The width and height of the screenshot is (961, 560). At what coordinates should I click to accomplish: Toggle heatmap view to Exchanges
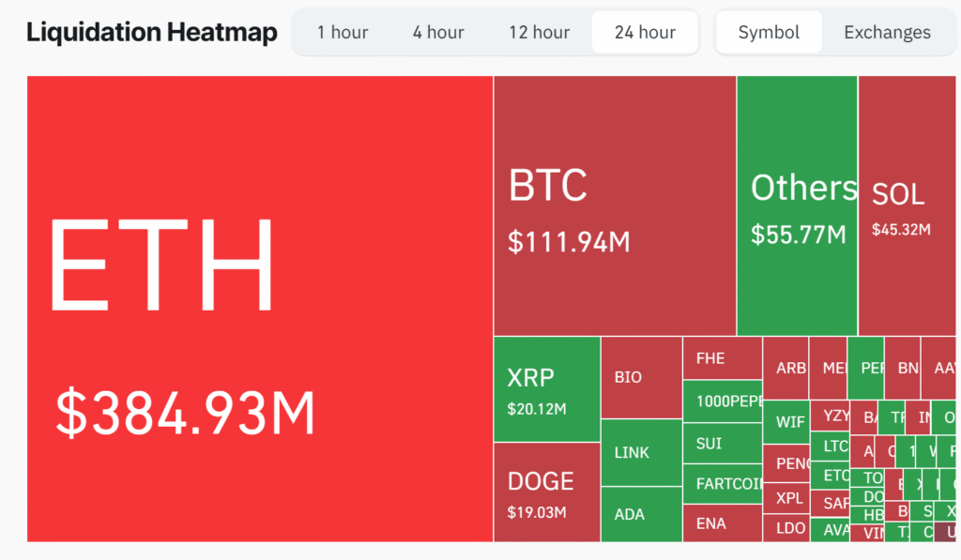point(887,33)
